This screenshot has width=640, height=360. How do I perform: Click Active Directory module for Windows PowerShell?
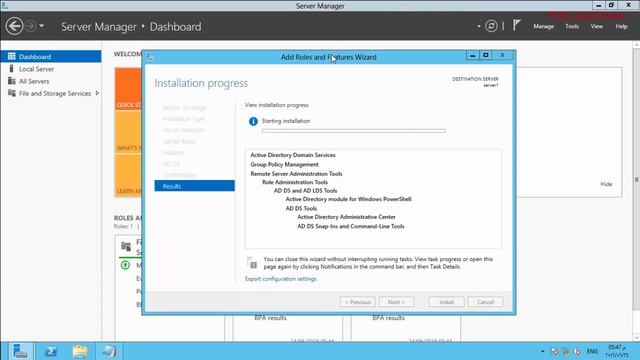pyautogui.click(x=348, y=199)
